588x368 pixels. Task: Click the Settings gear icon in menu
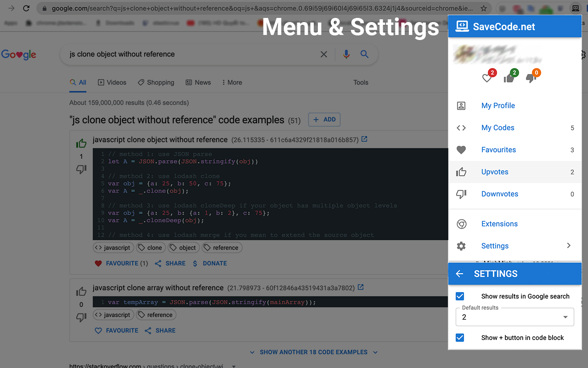[x=461, y=246]
